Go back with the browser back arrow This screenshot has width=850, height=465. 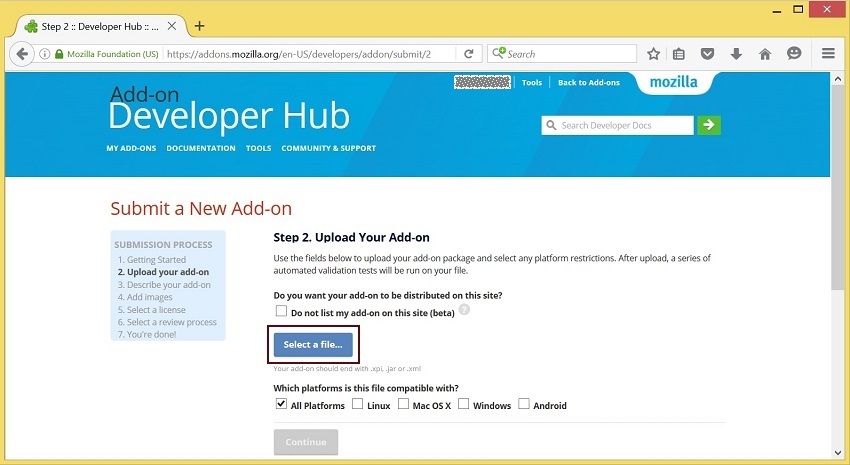point(22,54)
